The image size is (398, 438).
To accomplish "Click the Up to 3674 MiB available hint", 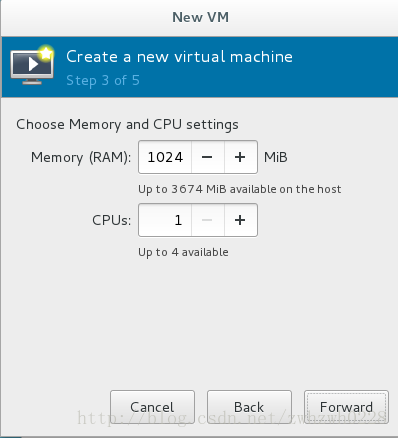I will click(240, 189).
